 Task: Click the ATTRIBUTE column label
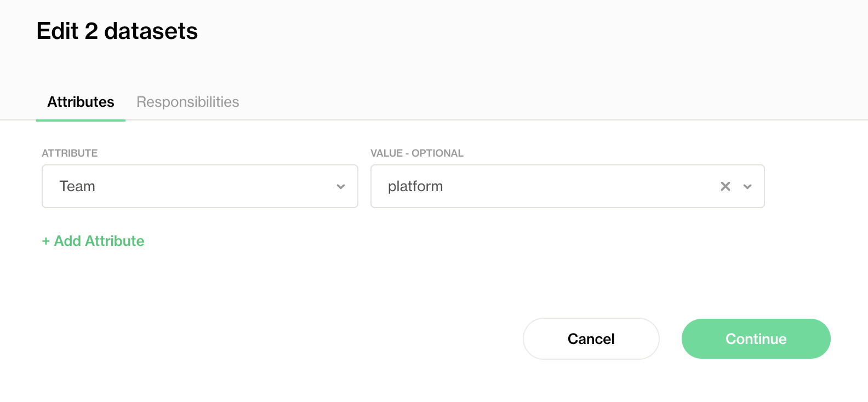pyautogui.click(x=70, y=153)
